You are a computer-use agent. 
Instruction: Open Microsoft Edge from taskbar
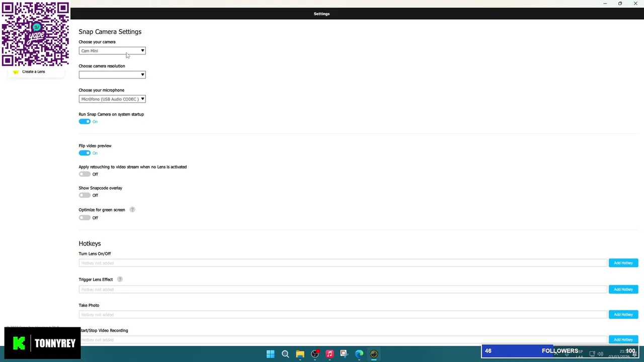click(359, 354)
